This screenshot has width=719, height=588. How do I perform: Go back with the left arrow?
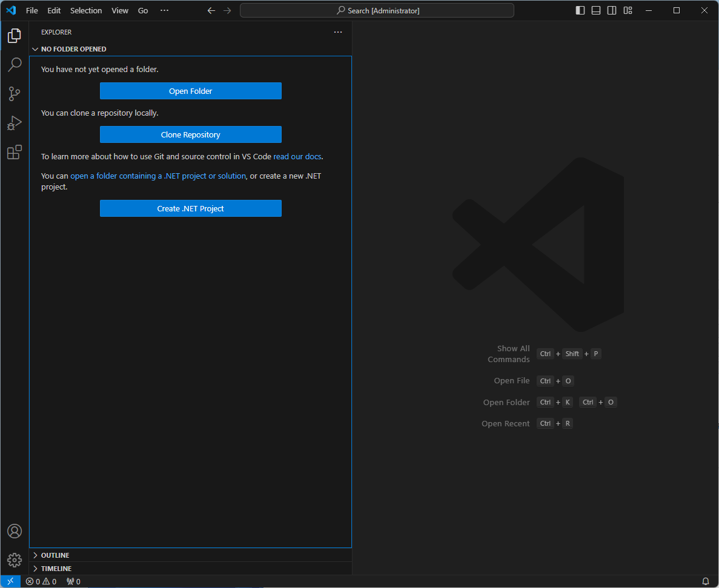[x=211, y=10]
